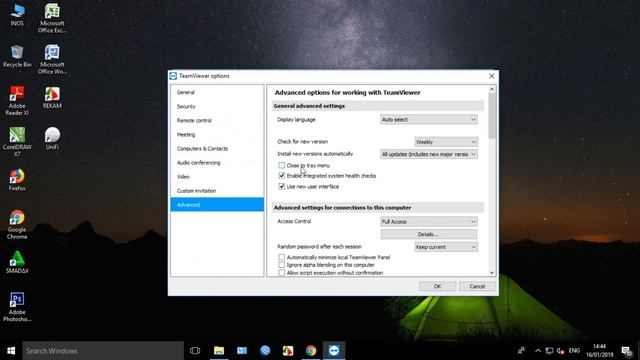
Task: Open the Check for new version dropdown
Action: (446, 142)
